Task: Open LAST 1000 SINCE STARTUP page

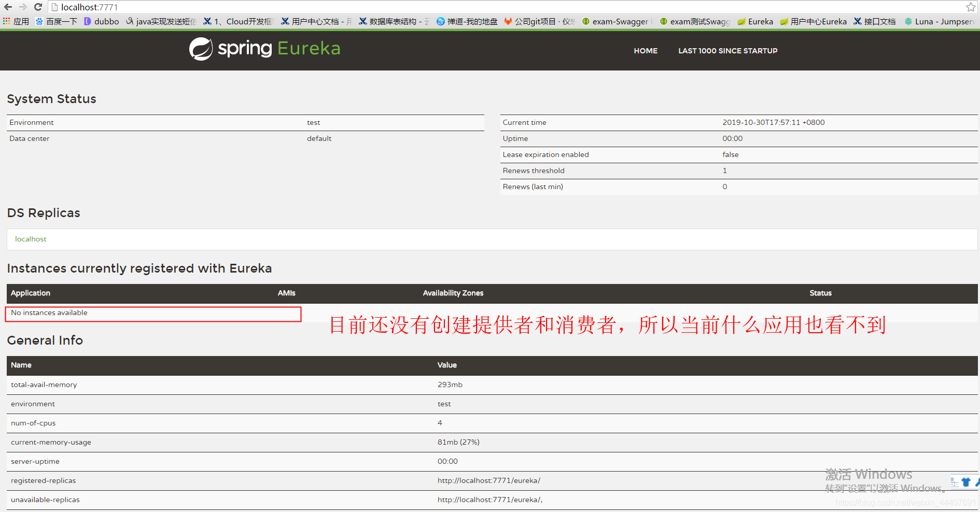Action: 728,51
